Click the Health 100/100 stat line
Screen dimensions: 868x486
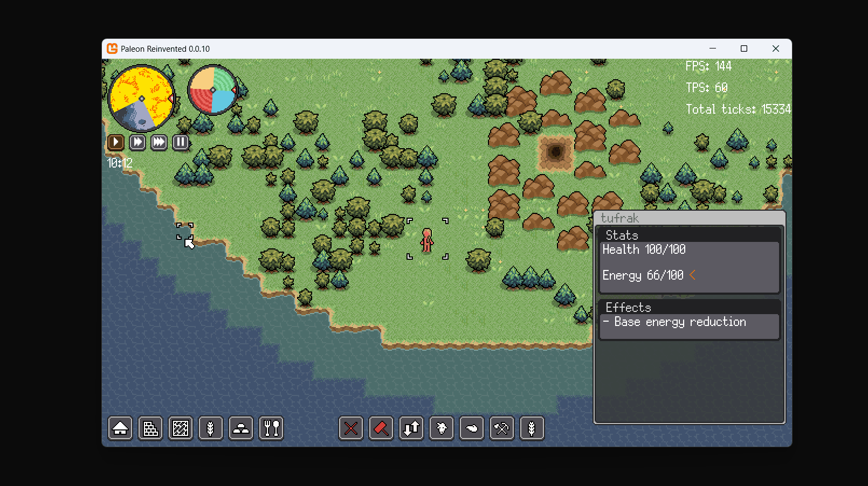644,249
